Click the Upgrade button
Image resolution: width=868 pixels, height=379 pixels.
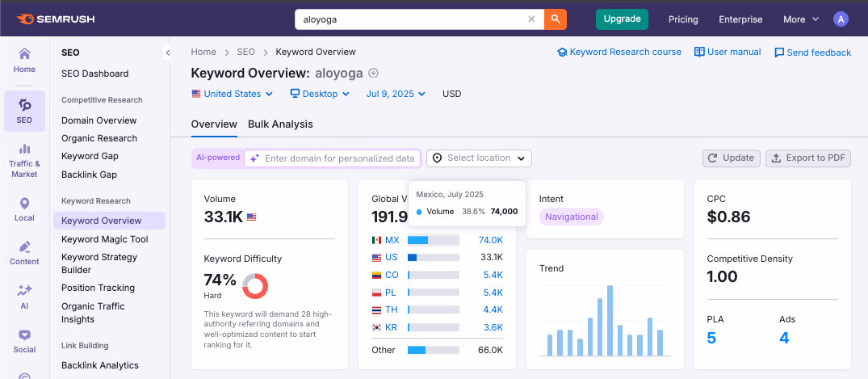click(622, 19)
